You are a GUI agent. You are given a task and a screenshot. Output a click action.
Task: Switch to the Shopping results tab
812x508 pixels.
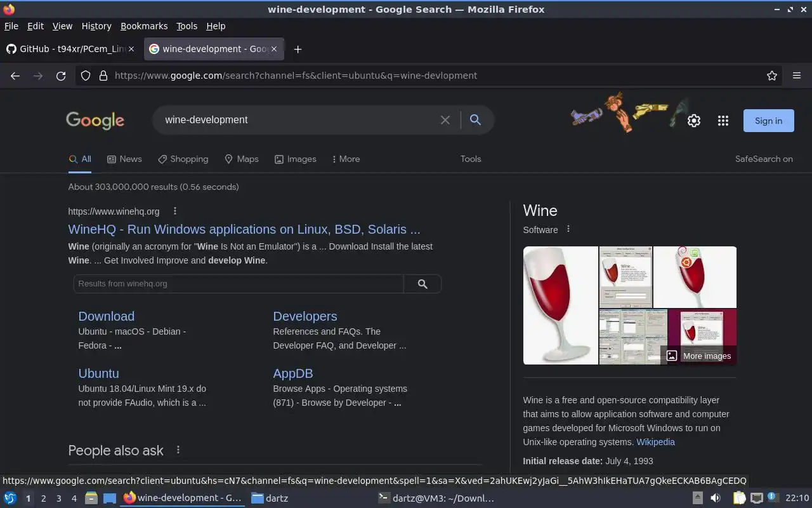(183, 159)
